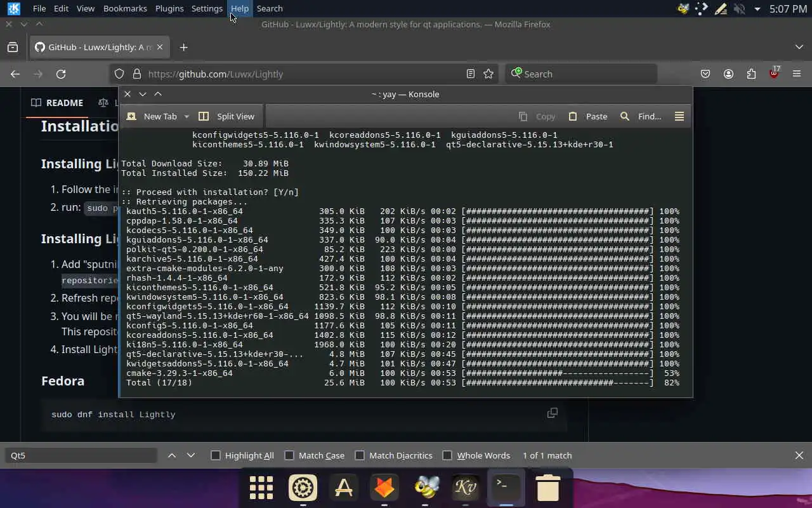Go back in Firefox navigation
Image resolution: width=812 pixels, height=508 pixels.
pyautogui.click(x=15, y=74)
